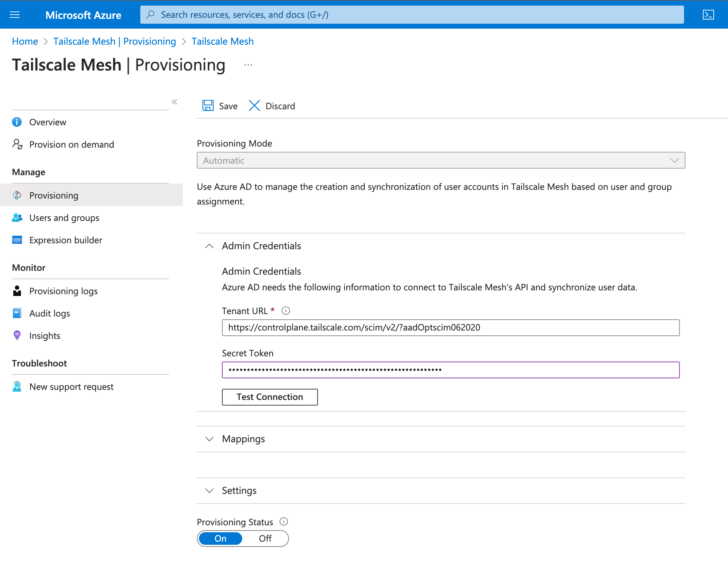The width and height of the screenshot is (728, 564).
Task: Collapse the left sidebar with the double chevron
Action: click(x=174, y=102)
